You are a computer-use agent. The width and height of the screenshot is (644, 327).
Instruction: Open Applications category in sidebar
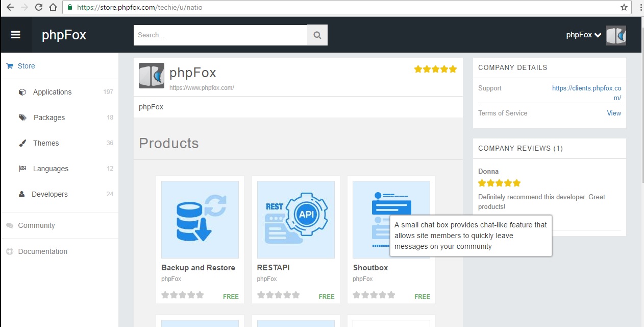52,92
